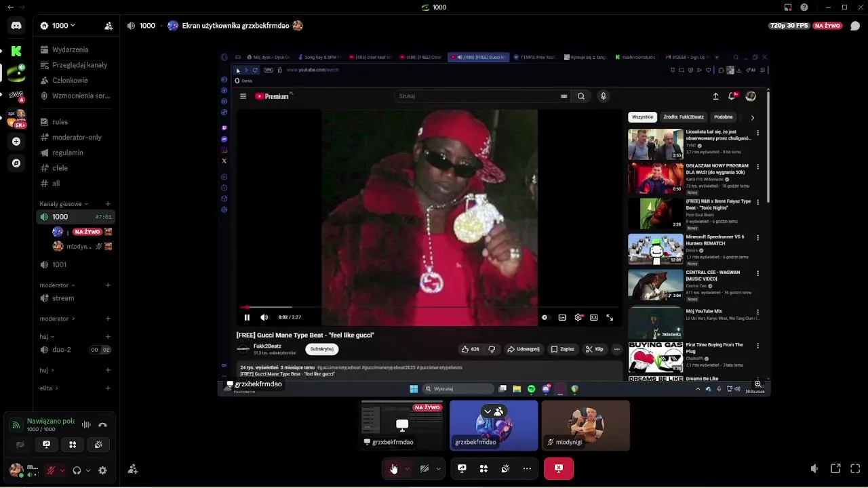
Task: Disconnect from voice in the connection panel
Action: 102,425
